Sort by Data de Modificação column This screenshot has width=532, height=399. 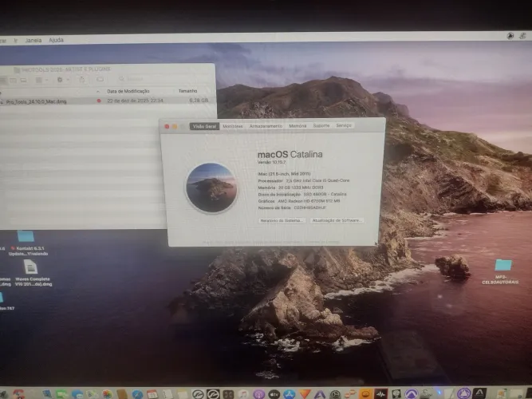click(x=128, y=91)
